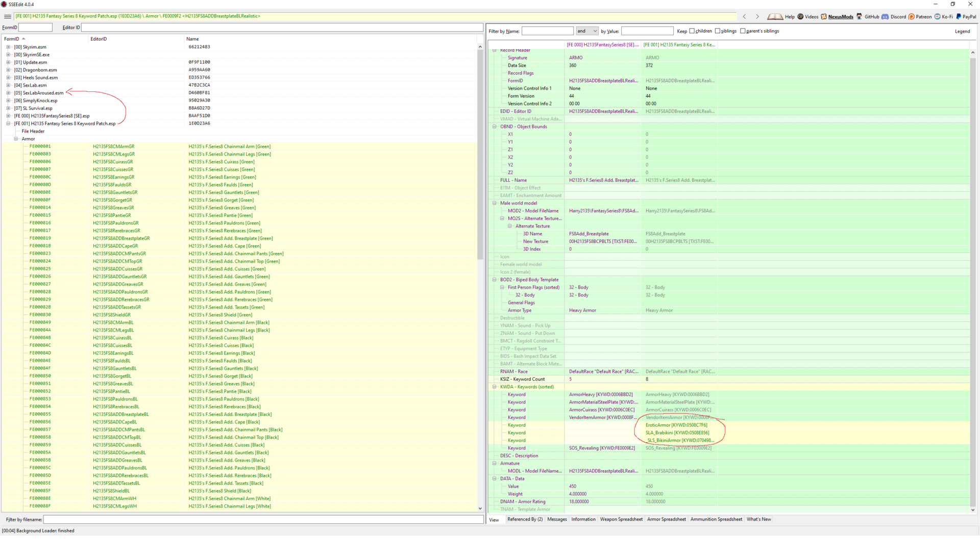Screen dimensions: 980x551
Task: Open the NexusMods page
Action: coord(837,17)
